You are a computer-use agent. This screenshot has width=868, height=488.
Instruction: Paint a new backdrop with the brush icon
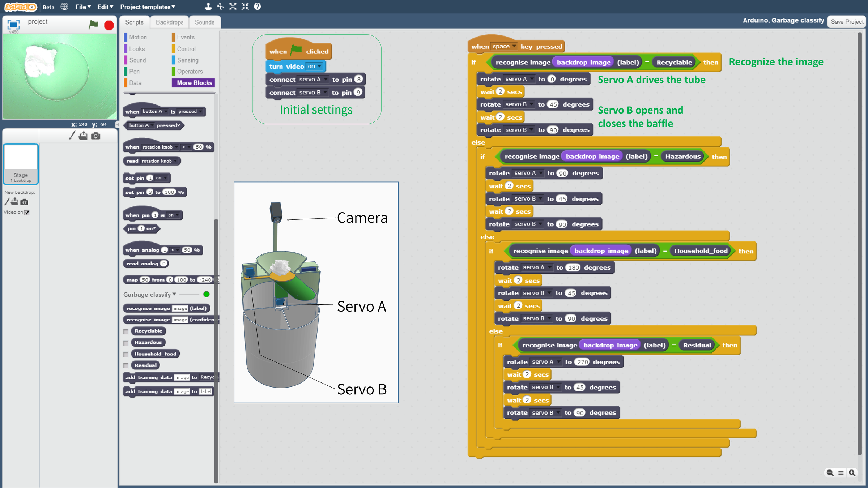[x=7, y=202]
